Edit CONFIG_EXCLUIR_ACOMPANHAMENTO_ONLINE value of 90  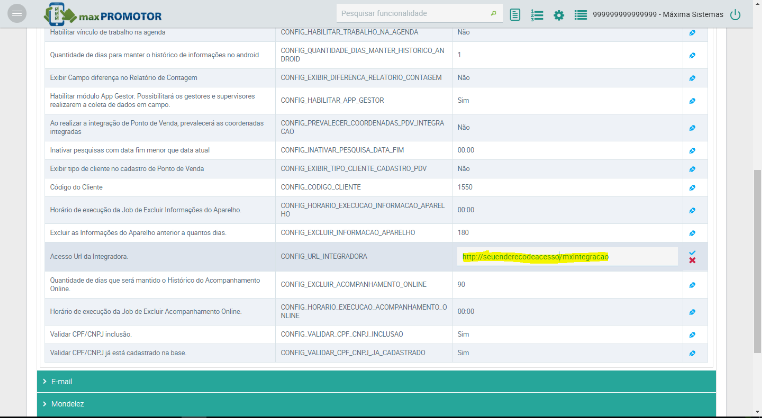click(x=692, y=285)
